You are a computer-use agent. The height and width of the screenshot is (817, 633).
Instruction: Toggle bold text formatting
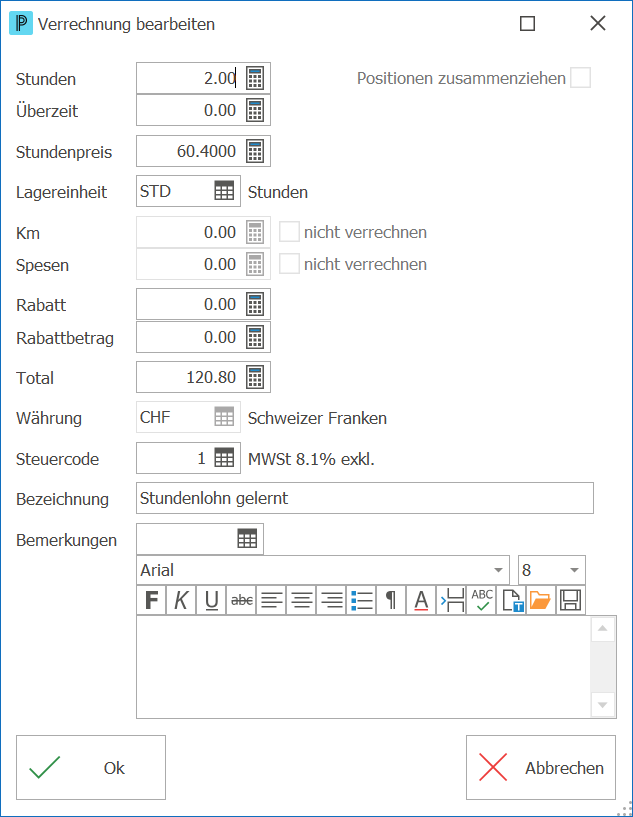[152, 600]
